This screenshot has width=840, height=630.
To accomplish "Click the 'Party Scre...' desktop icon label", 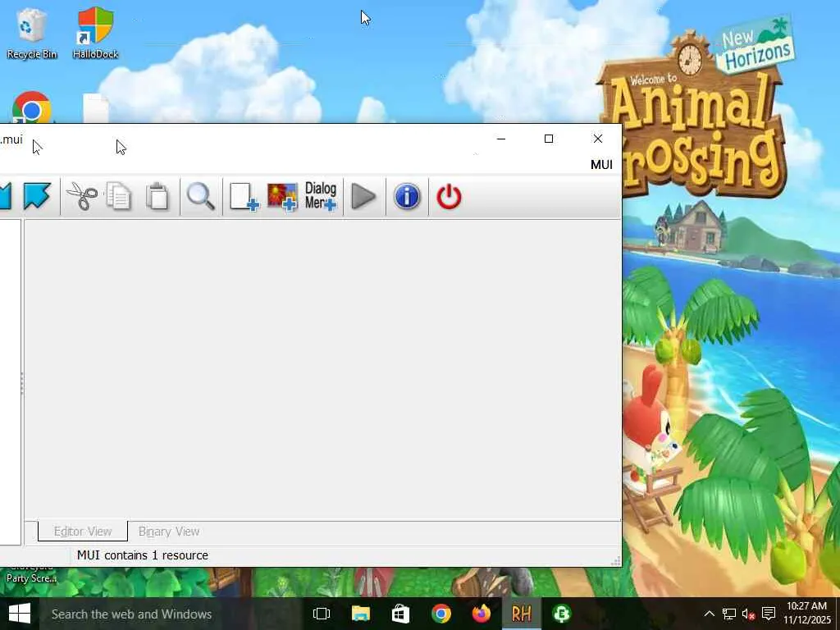I will coord(30,578).
